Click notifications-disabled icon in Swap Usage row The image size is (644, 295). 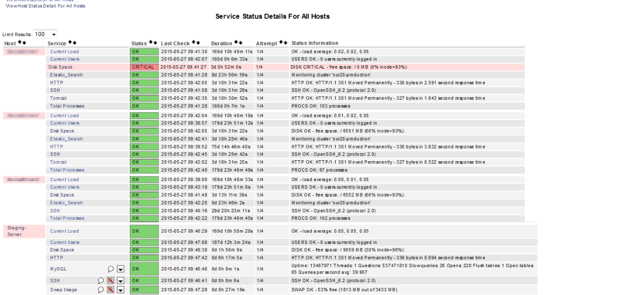pos(110,290)
